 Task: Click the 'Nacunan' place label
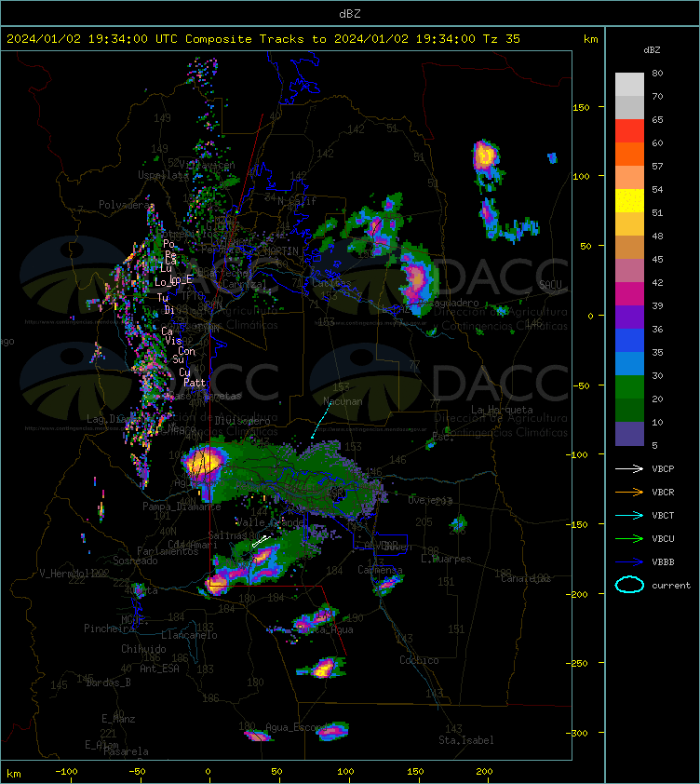pyautogui.click(x=343, y=401)
